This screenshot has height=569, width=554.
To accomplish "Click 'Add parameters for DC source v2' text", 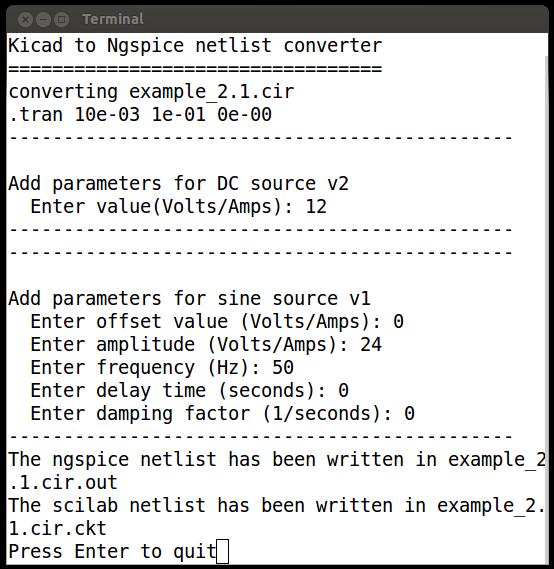I will [x=178, y=184].
